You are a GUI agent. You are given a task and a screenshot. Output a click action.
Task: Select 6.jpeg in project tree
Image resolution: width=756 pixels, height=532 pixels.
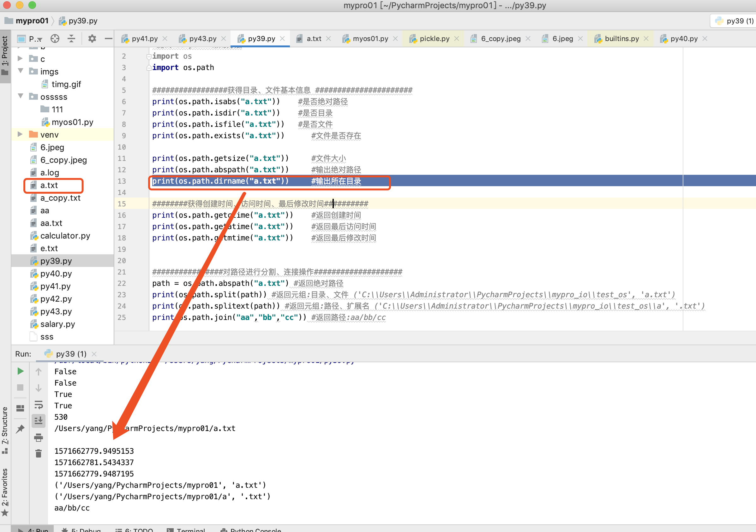(52, 147)
